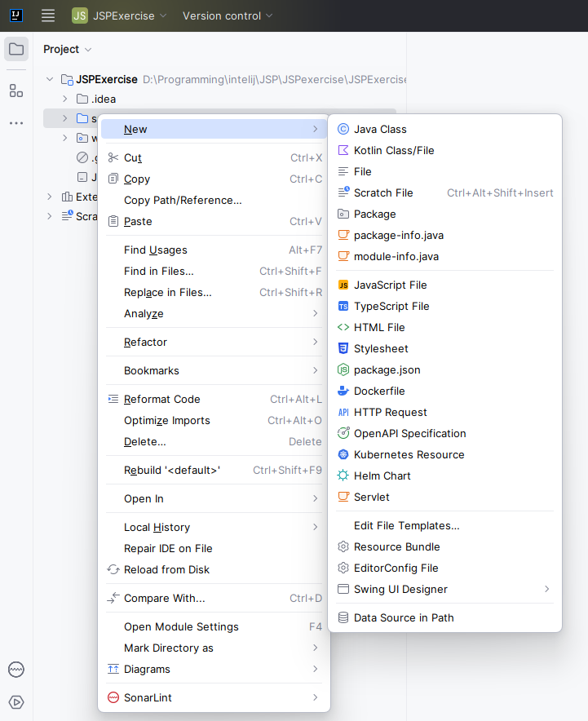This screenshot has height=721, width=588.
Task: Choose Copy from context menu
Action: pos(214,179)
